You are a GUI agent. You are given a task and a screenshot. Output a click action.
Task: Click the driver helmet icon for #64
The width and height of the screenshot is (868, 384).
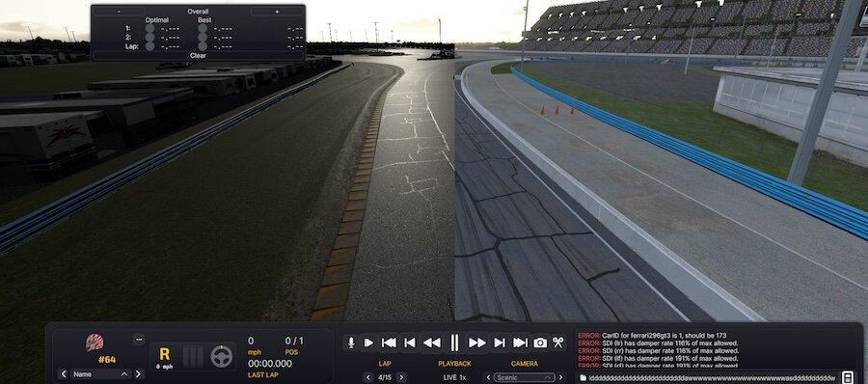[95, 343]
